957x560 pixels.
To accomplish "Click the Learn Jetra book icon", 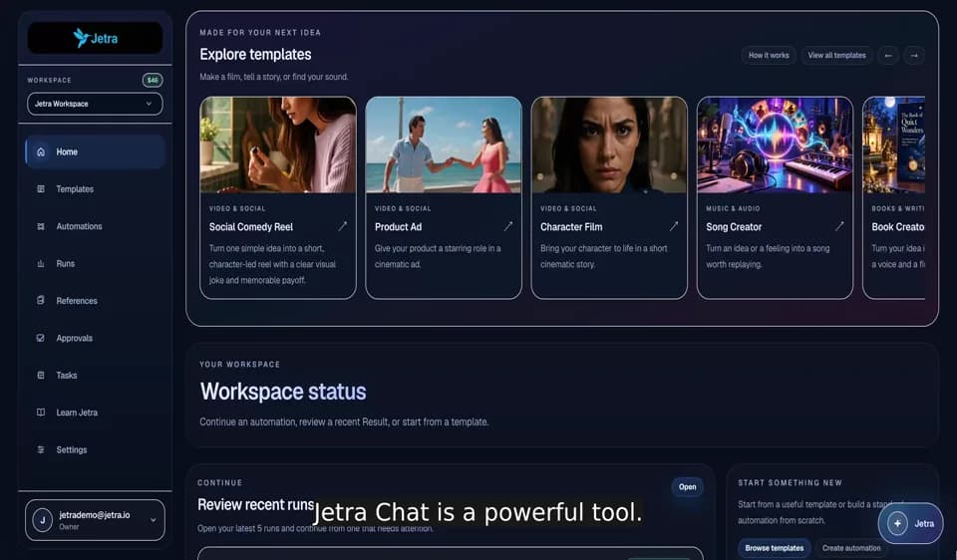I will [41, 413].
